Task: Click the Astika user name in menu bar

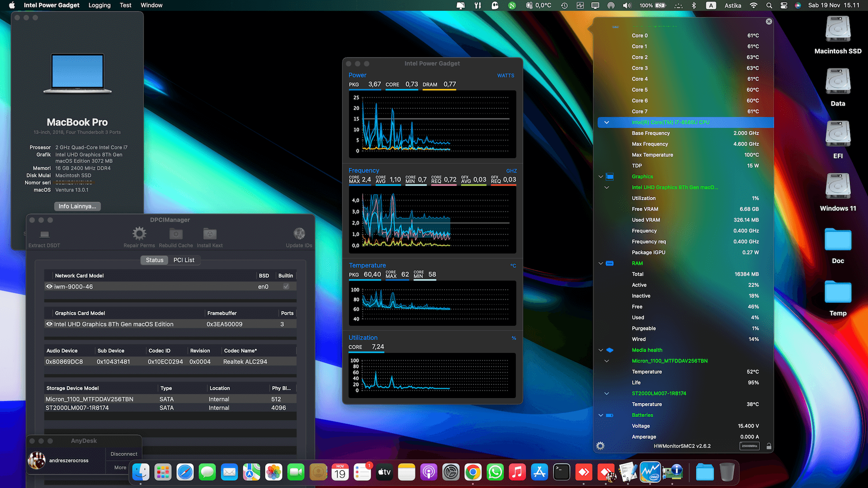Action: 733,5
